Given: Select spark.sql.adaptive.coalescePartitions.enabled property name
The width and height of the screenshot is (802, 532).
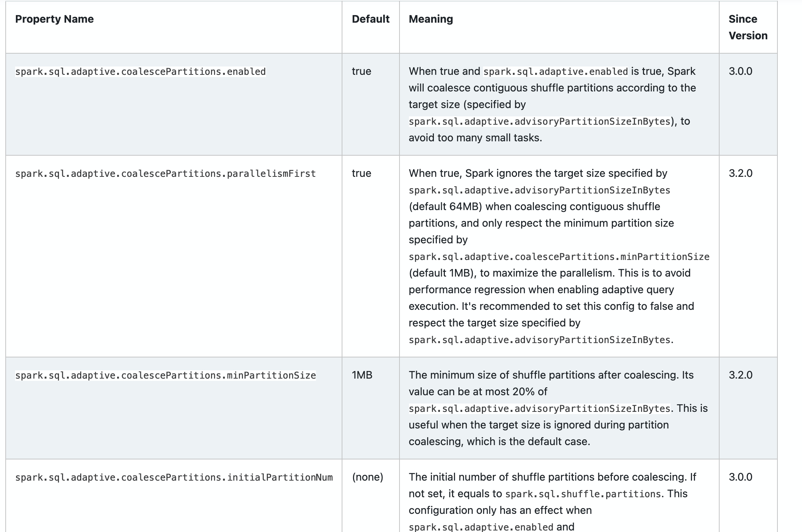Looking at the screenshot, I should (141, 71).
